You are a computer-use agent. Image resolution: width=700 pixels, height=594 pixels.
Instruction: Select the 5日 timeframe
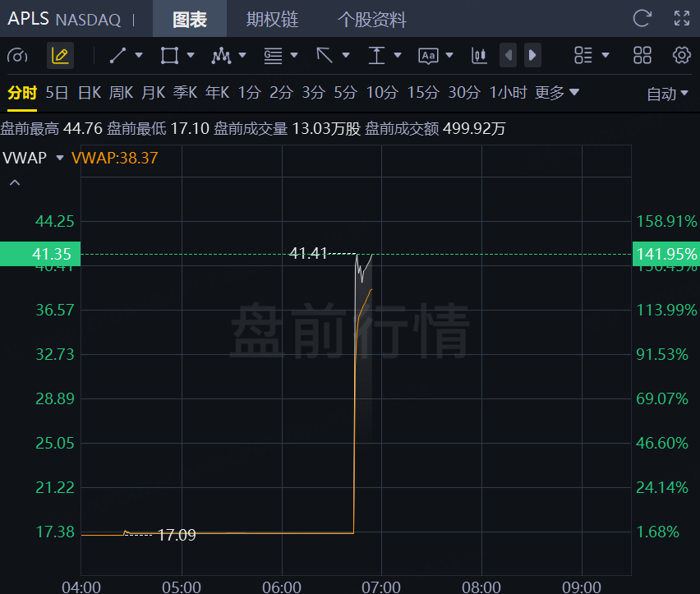tap(57, 93)
